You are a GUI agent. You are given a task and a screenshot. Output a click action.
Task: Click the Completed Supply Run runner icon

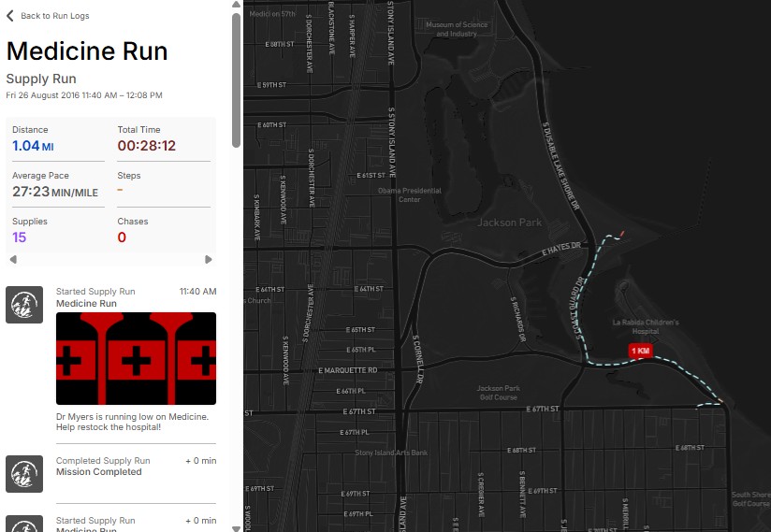[24, 474]
